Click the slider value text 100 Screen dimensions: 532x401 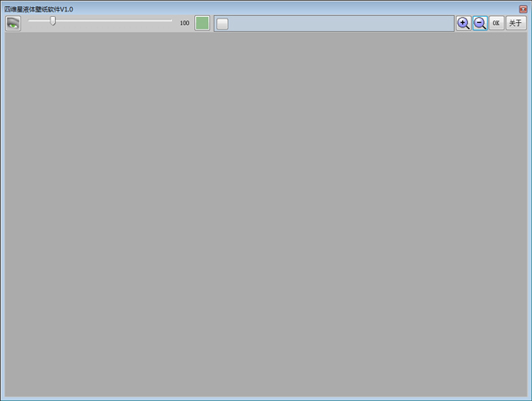pos(184,23)
